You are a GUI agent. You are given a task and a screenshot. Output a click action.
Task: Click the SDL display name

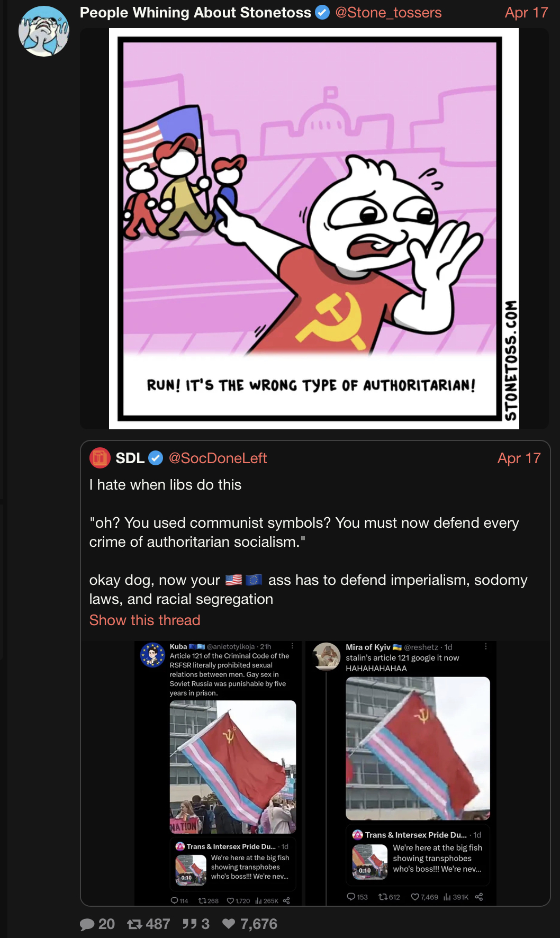click(x=130, y=458)
